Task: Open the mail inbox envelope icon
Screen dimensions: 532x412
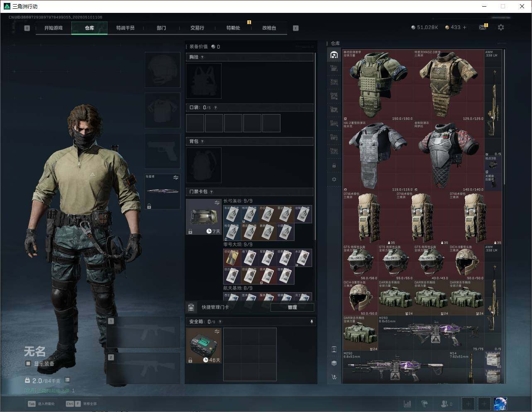Action: (482, 27)
